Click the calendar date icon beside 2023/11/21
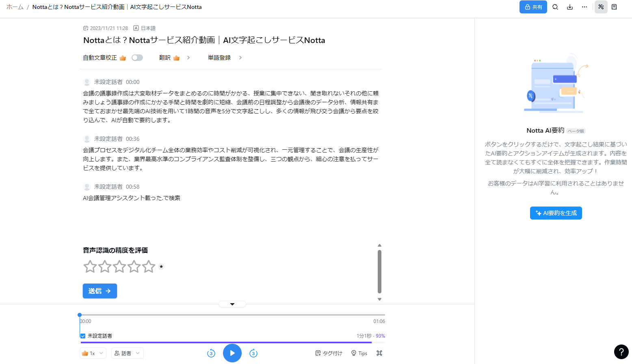The height and width of the screenshot is (364, 632). click(86, 28)
